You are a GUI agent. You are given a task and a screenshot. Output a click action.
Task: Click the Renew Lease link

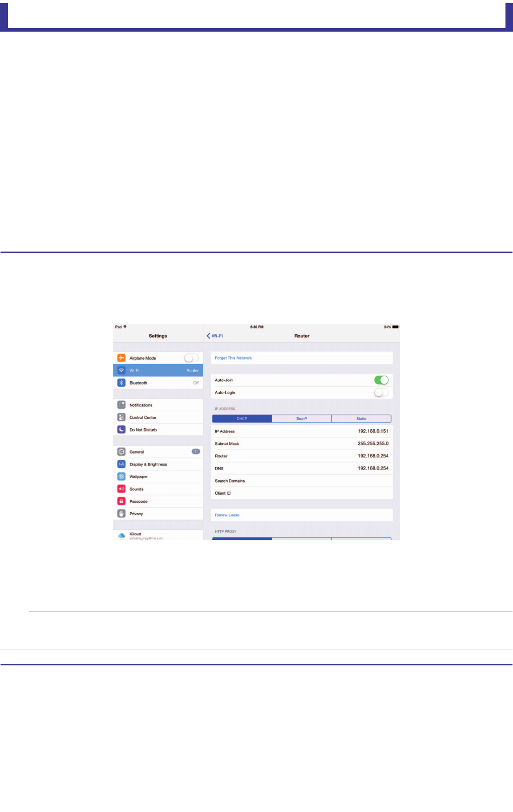click(227, 515)
